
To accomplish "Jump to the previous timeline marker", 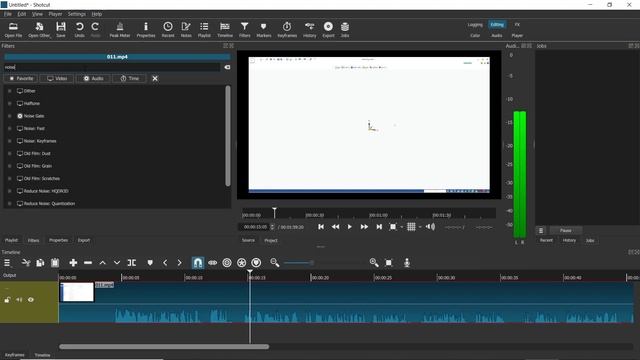I will [165, 262].
